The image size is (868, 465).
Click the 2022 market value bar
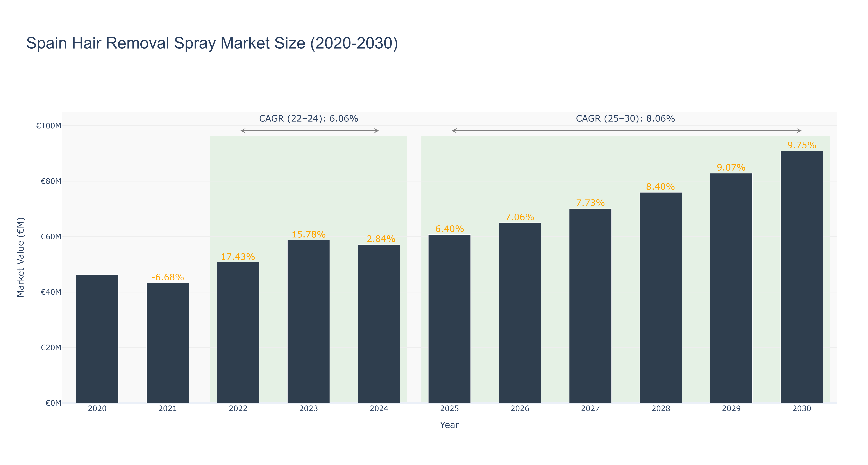[x=238, y=333]
